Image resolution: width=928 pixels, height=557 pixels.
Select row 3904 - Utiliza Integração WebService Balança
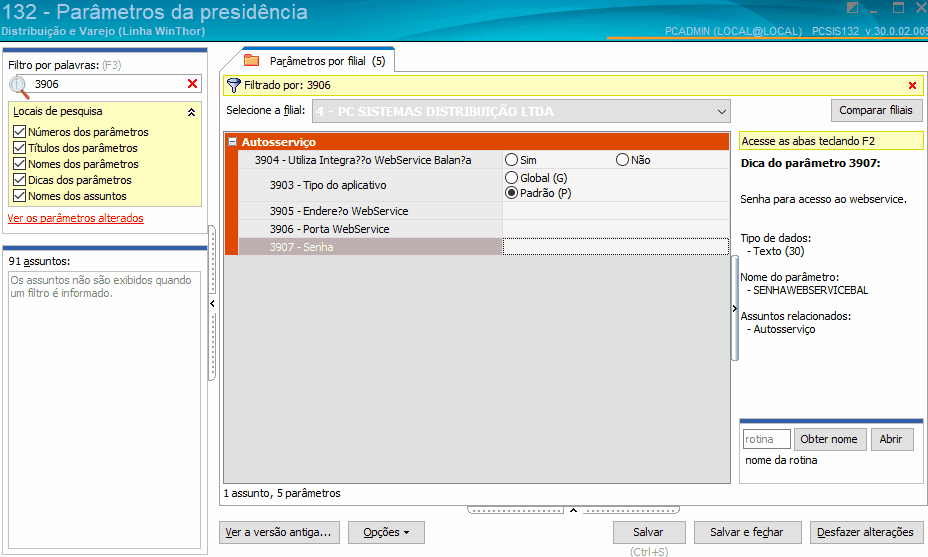click(370, 160)
